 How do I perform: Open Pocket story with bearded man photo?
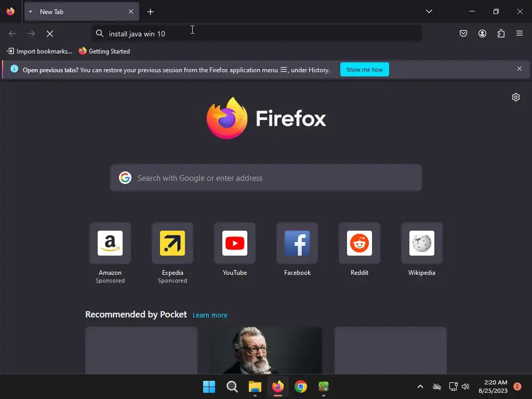[x=266, y=351]
